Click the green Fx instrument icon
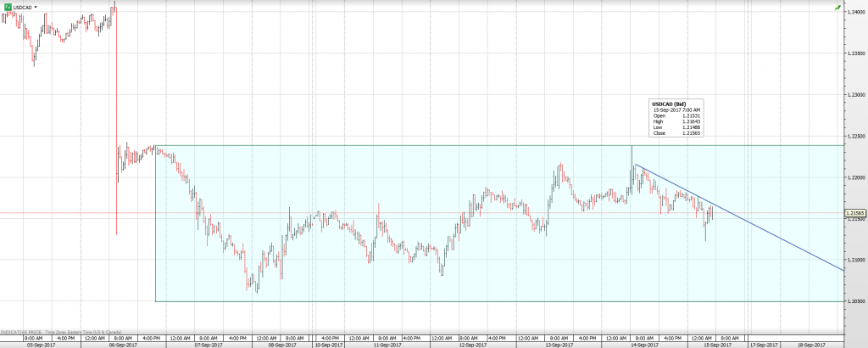Screen dimensions: 868x348 point(7,6)
